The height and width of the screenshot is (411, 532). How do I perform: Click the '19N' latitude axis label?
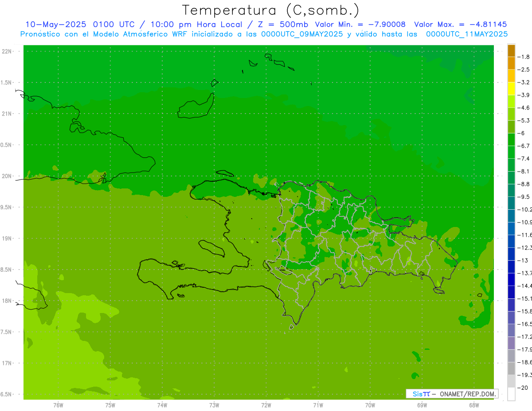tap(7, 239)
